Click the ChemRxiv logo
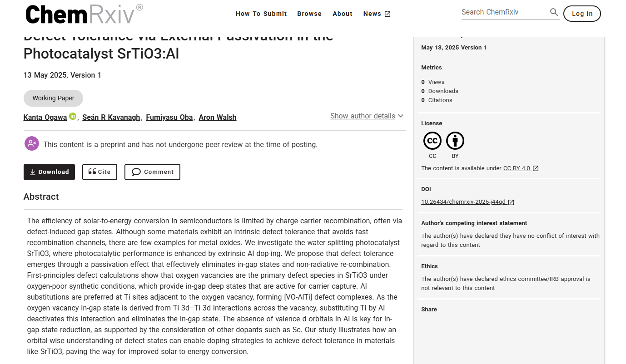Screen dimensions: 626x364 point(84,14)
